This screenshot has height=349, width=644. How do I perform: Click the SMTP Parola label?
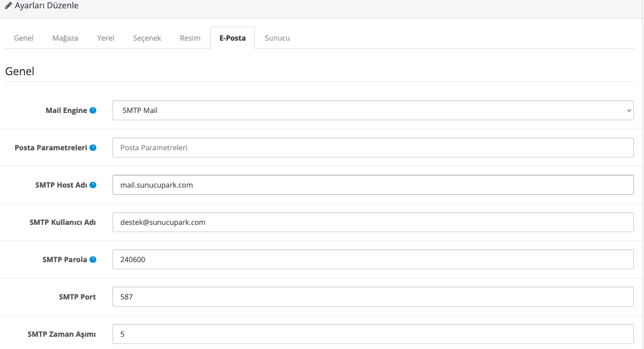click(x=65, y=259)
